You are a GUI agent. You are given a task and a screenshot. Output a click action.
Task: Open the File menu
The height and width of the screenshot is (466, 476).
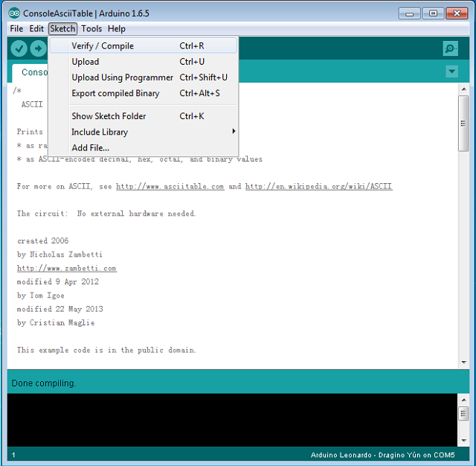16,28
